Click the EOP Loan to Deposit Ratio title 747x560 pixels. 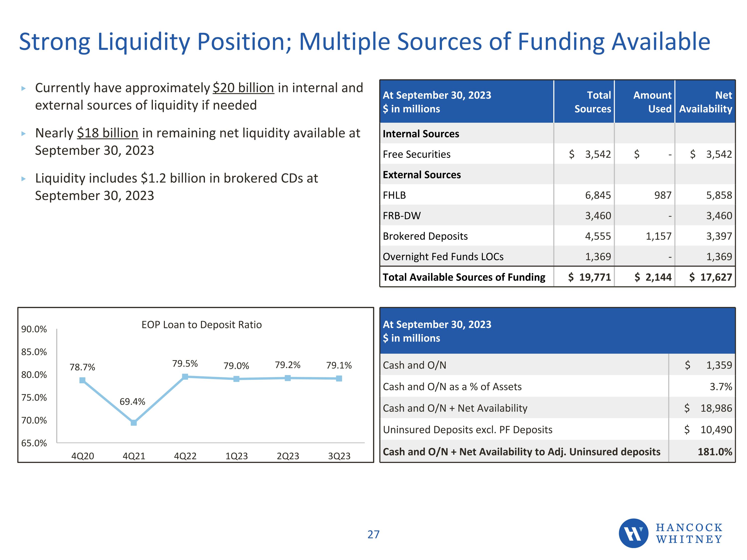pos(202,325)
